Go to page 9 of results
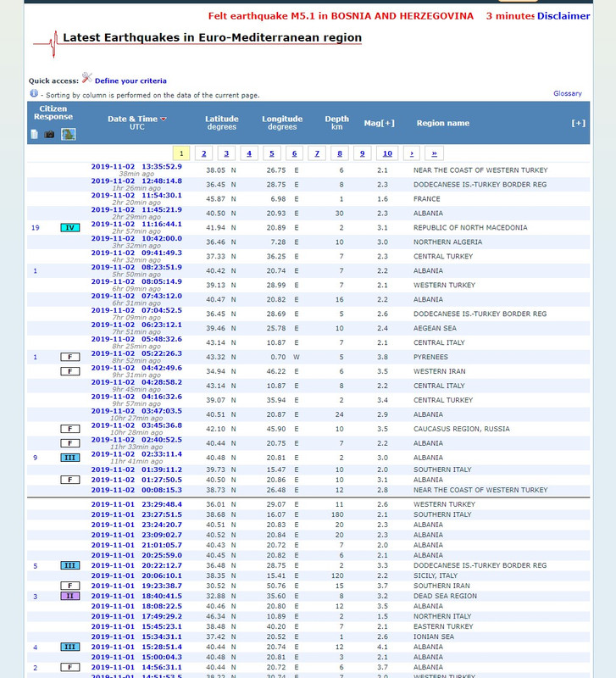The image size is (616, 678). click(x=363, y=153)
